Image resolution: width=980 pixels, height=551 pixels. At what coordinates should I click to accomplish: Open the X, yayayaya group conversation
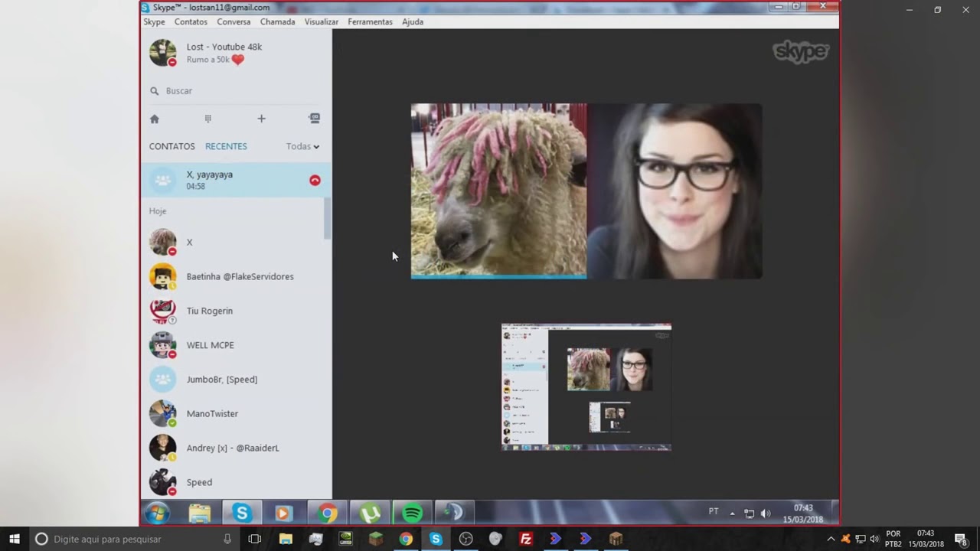pos(236,180)
